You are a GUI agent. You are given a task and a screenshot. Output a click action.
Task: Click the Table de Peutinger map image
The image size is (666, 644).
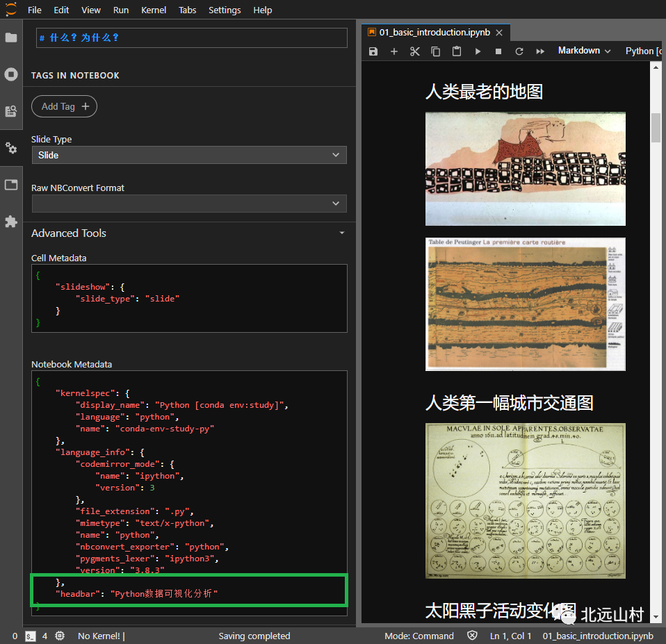(x=526, y=304)
